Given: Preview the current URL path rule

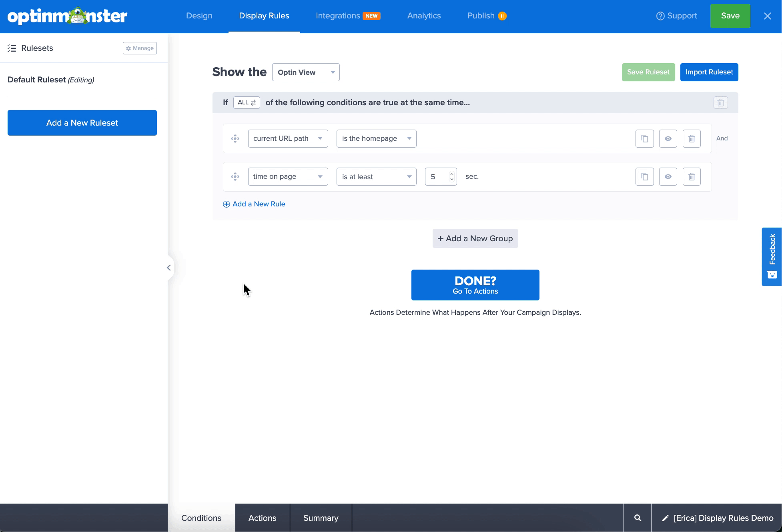Looking at the screenshot, I should pyautogui.click(x=668, y=138).
